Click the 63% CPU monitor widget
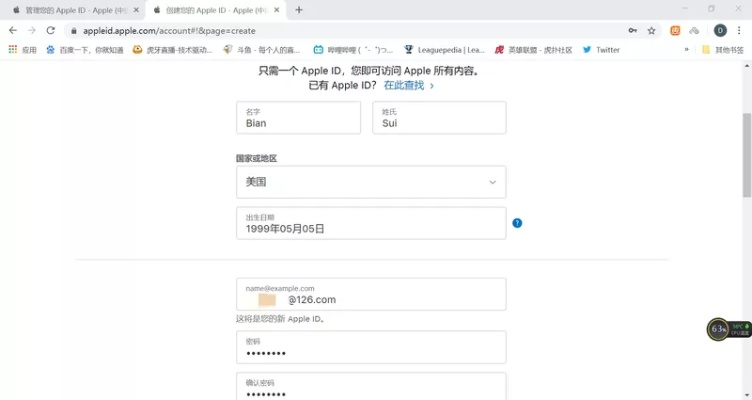Image resolution: width=752 pixels, height=400 pixels. tap(728, 329)
